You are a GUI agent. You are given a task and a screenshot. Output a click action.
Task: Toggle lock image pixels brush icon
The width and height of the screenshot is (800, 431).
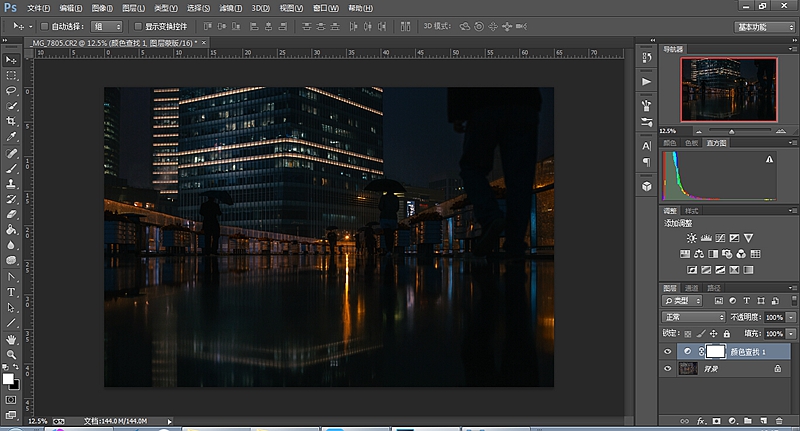701,334
